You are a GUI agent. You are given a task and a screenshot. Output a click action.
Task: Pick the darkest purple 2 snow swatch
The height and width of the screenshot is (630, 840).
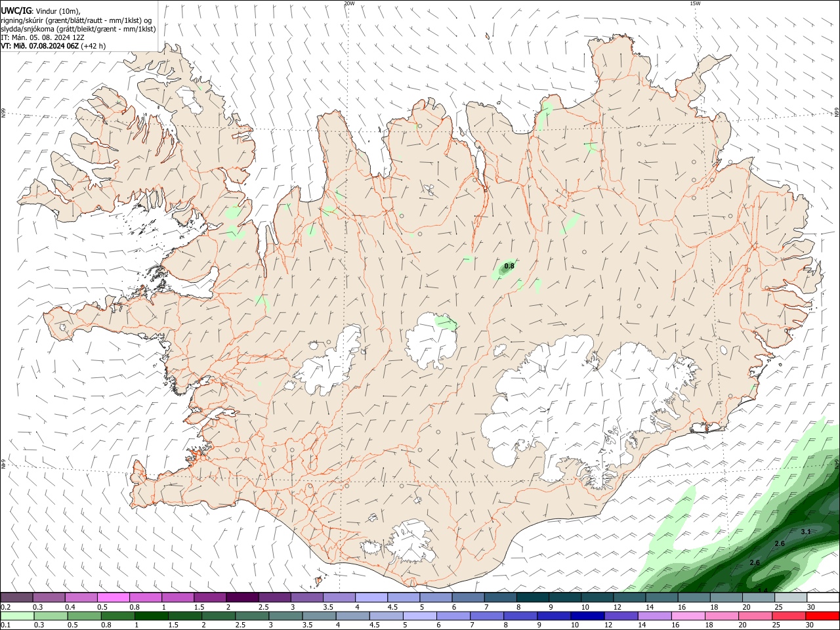click(x=242, y=597)
